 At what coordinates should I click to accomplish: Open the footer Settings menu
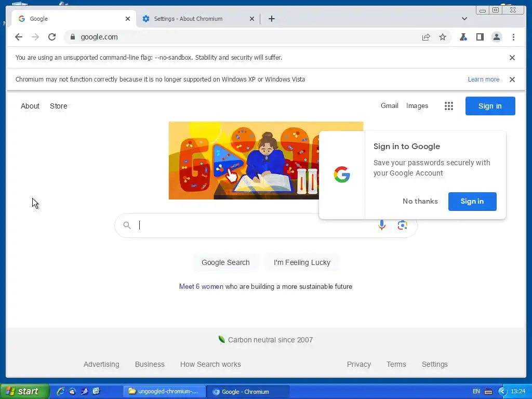[x=434, y=364]
